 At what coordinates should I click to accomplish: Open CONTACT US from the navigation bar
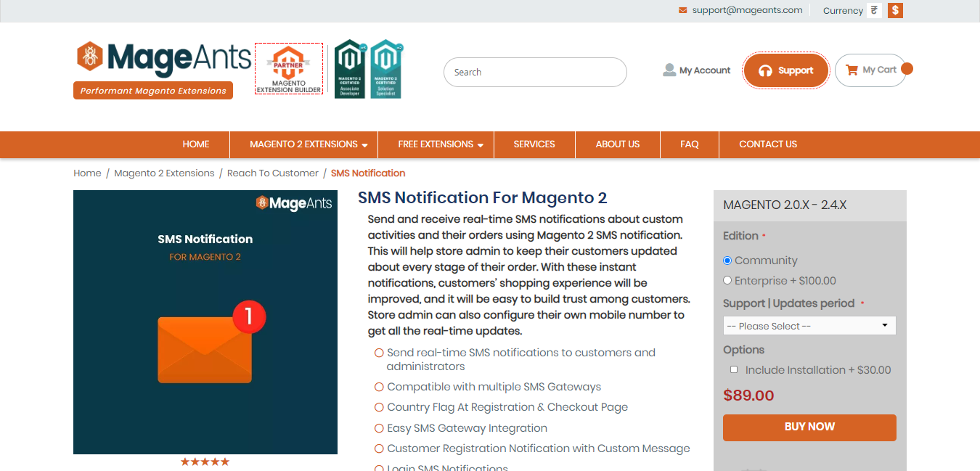click(768, 144)
